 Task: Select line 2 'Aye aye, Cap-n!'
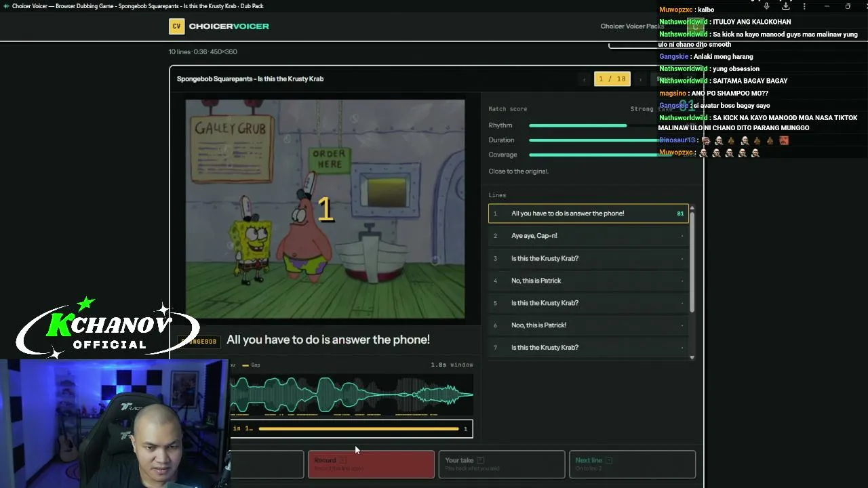[x=588, y=236]
